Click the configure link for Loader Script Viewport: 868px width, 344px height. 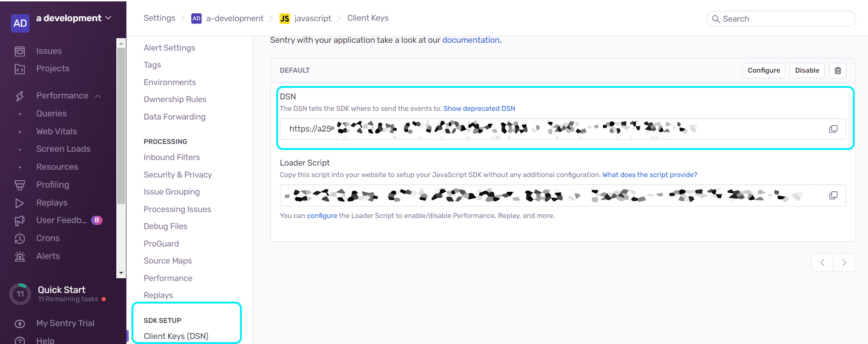pyautogui.click(x=322, y=216)
